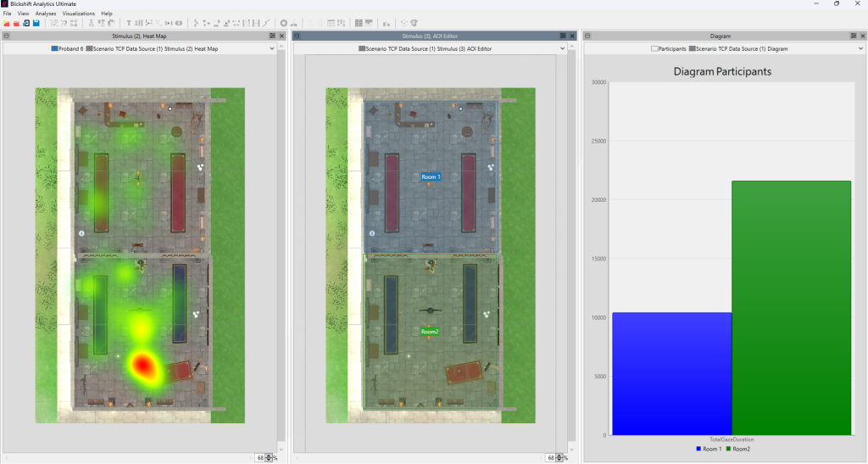Open the Visualizations menu

(79, 14)
